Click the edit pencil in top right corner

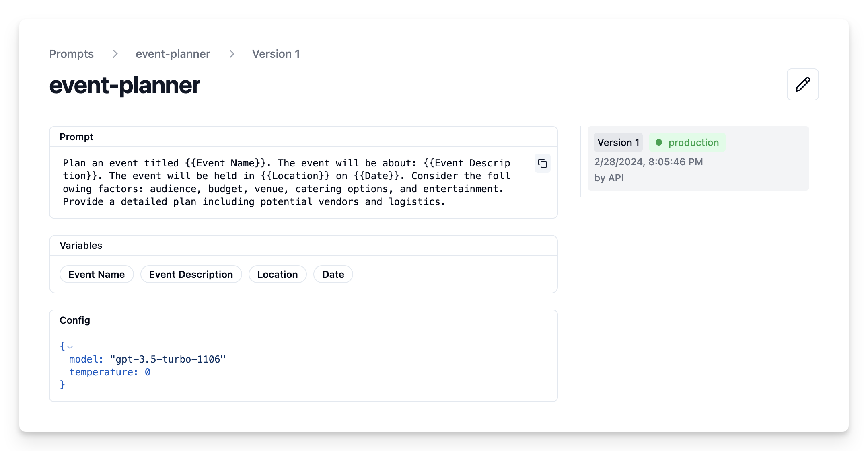click(x=802, y=84)
